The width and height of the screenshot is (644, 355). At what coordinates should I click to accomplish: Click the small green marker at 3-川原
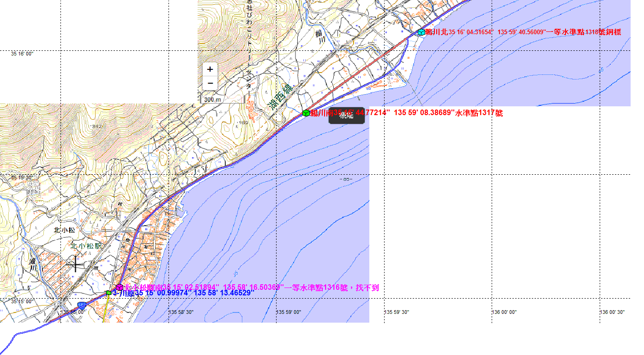(x=109, y=293)
